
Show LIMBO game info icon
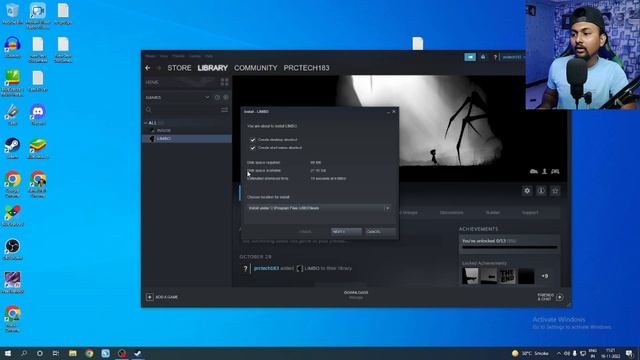(541, 191)
